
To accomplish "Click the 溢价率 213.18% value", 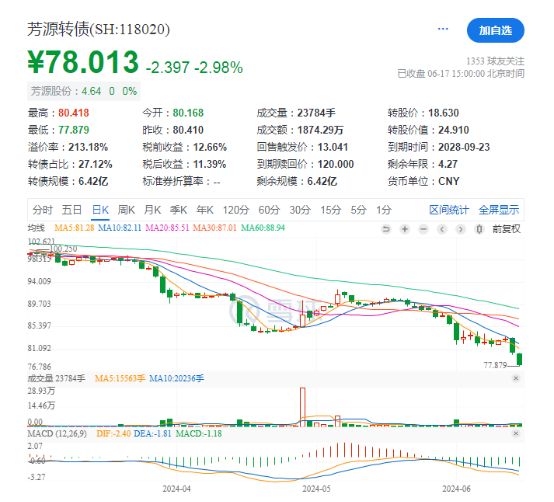I will [x=88, y=147].
